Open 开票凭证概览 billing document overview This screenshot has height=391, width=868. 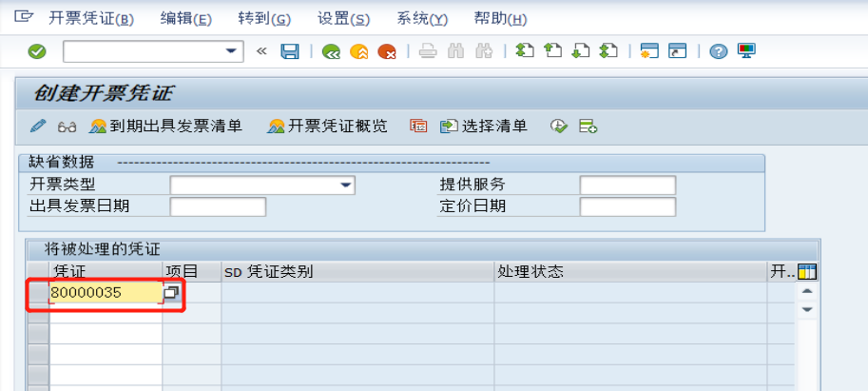coord(327,127)
